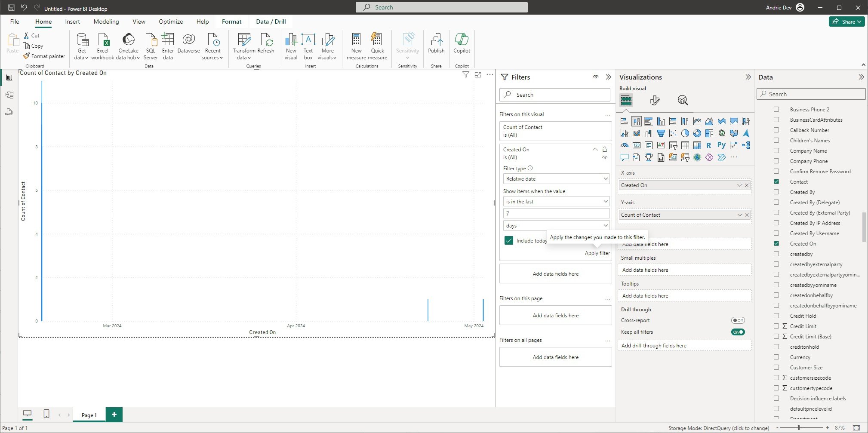Click Focus mode icon on chart
This screenshot has width=868, height=433.
478,75
